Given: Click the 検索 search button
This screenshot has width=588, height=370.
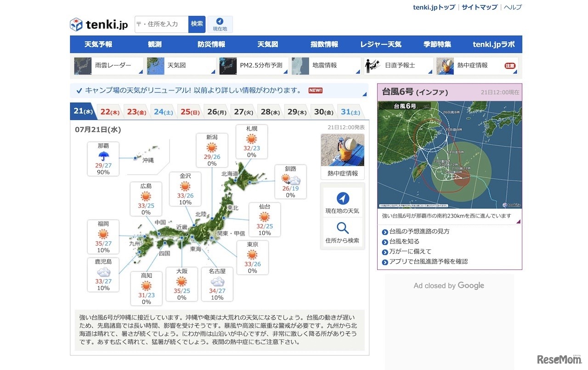Looking at the screenshot, I should [197, 23].
